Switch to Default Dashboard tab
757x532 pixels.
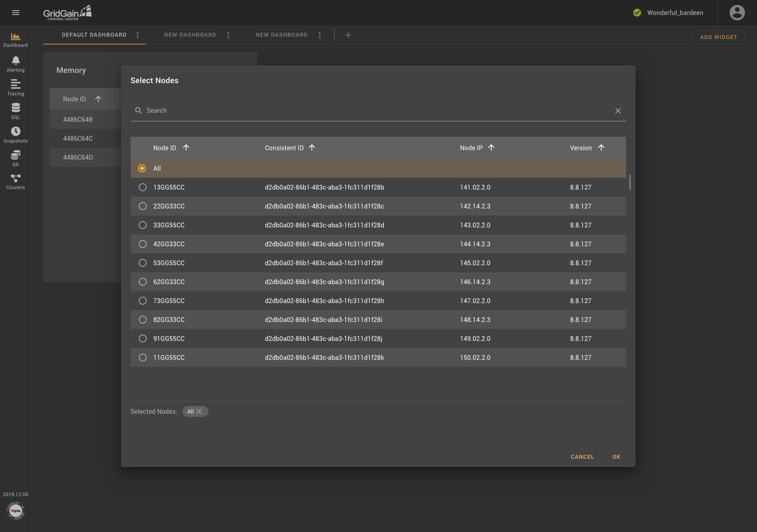point(94,35)
